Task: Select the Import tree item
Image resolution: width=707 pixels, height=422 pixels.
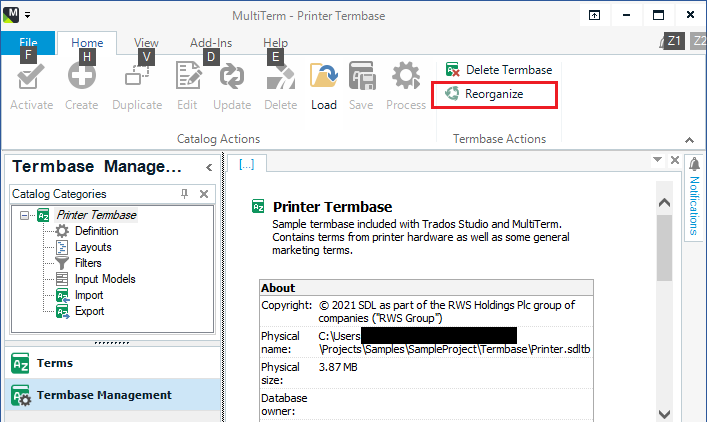Action: (x=89, y=295)
